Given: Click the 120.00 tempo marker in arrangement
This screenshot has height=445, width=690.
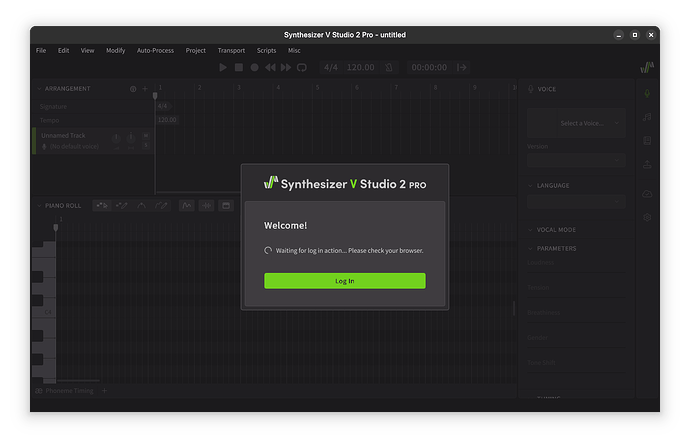Looking at the screenshot, I should (167, 120).
